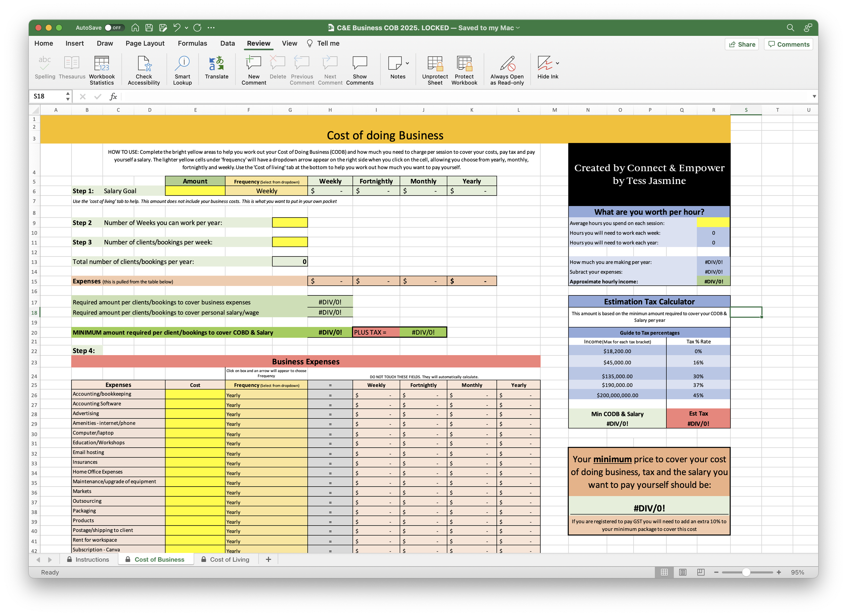
Task: Click Protect Workbook
Action: pyautogui.click(x=464, y=70)
